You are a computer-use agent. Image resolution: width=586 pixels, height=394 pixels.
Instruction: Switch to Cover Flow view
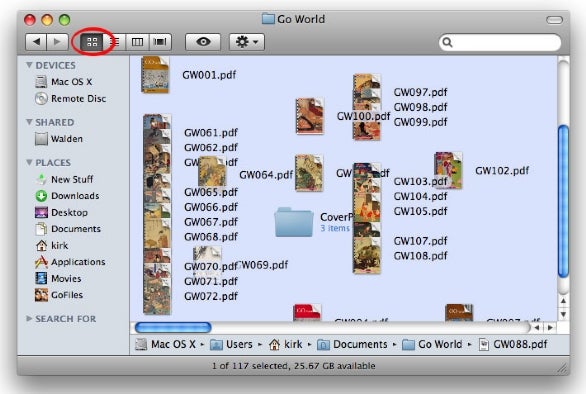click(x=160, y=41)
